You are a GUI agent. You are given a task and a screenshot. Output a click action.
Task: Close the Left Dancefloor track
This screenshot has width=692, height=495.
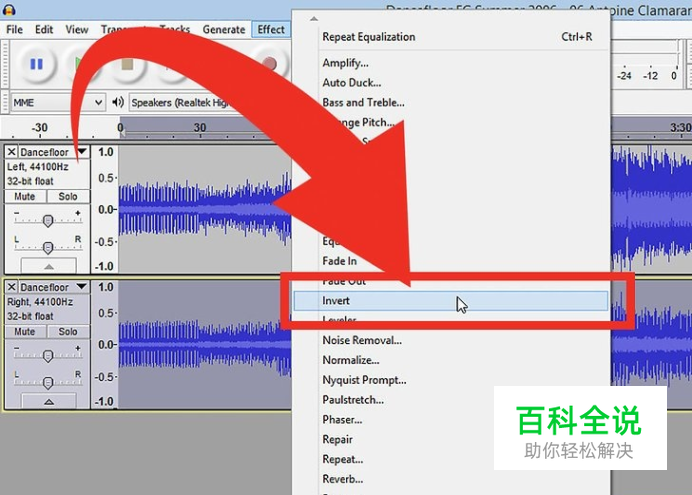point(11,152)
